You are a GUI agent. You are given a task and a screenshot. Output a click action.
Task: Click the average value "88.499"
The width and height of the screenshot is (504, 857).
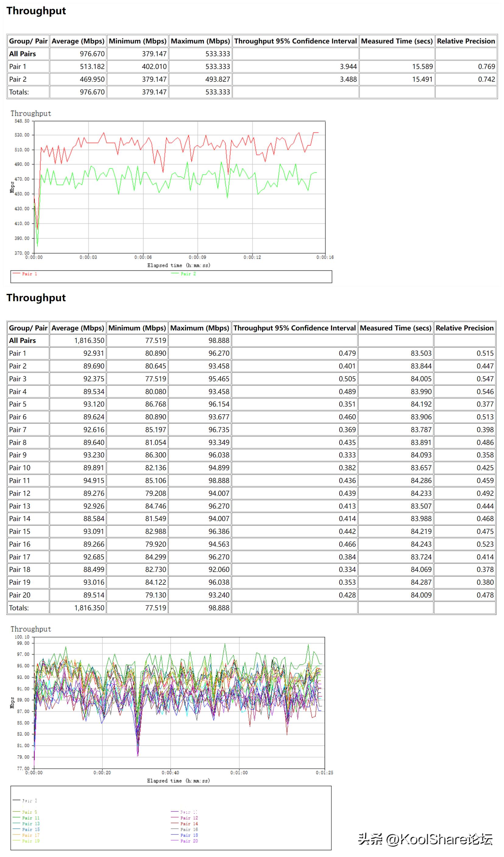click(94, 569)
